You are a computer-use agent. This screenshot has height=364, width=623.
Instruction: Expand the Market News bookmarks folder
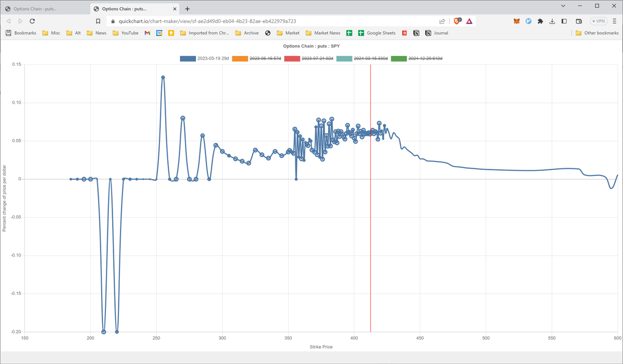pyautogui.click(x=323, y=33)
